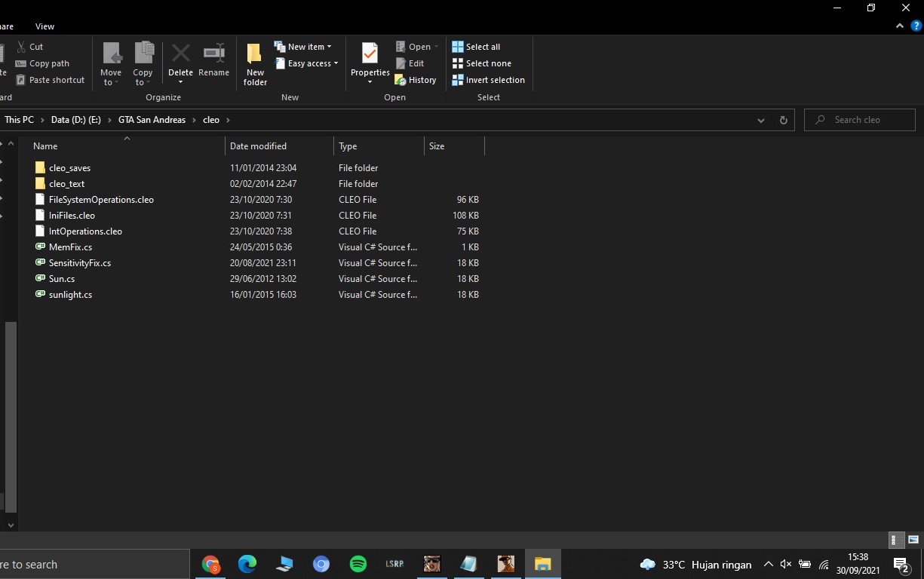Viewport: 924px width, 579px height.
Task: Open the Move to dropdown
Action: pyautogui.click(x=111, y=63)
